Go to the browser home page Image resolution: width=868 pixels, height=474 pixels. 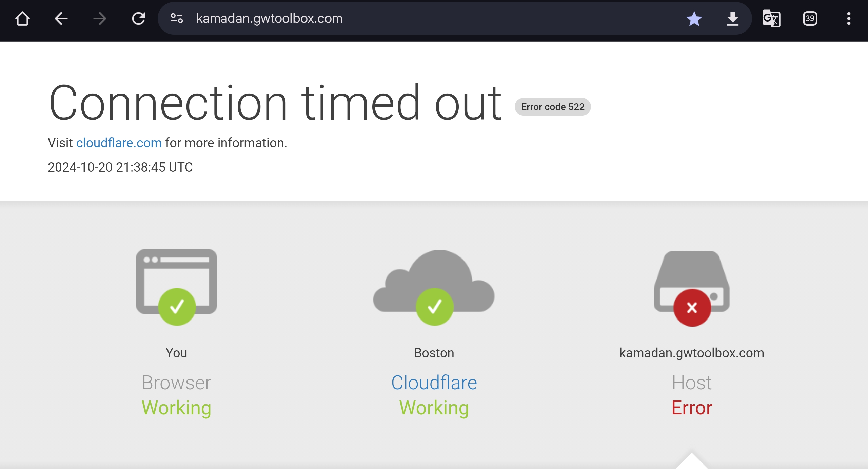coord(23,19)
